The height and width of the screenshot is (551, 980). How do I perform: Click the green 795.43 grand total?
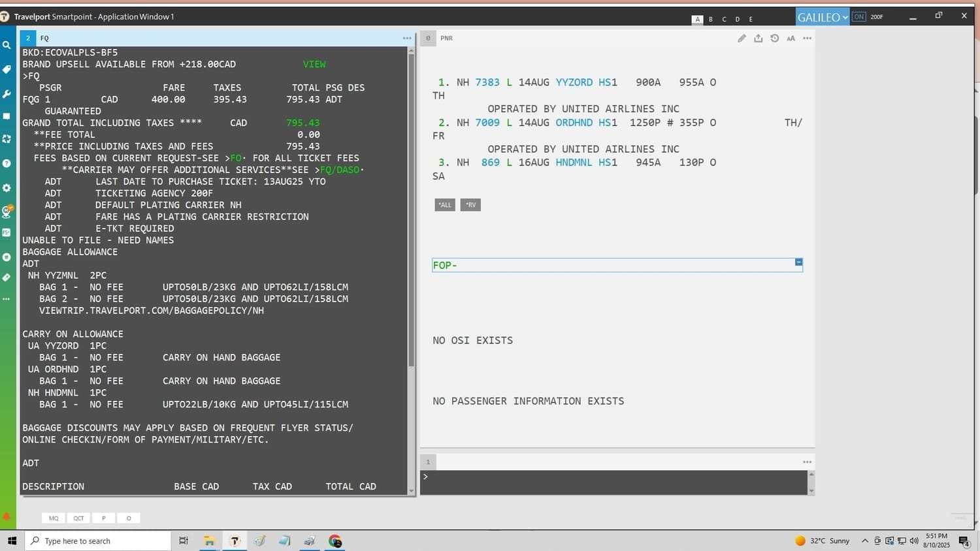[x=303, y=123]
